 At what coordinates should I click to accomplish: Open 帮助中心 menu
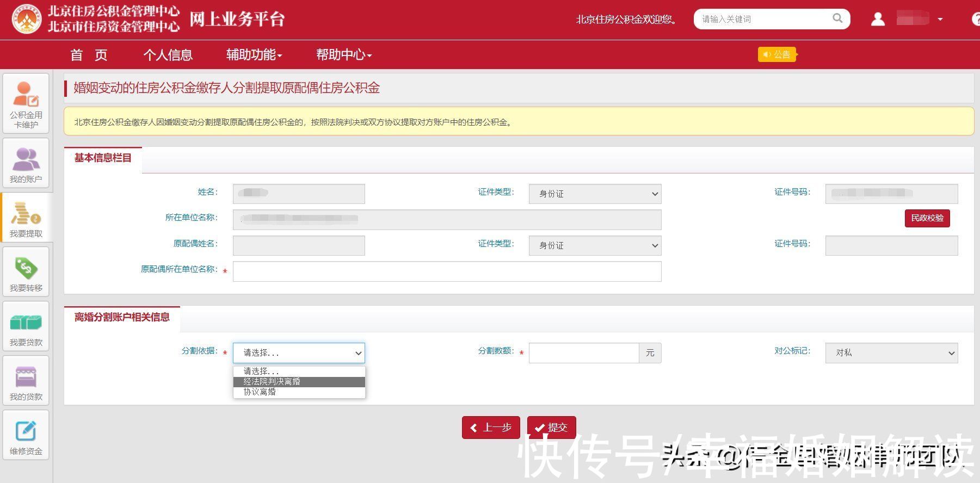click(344, 55)
